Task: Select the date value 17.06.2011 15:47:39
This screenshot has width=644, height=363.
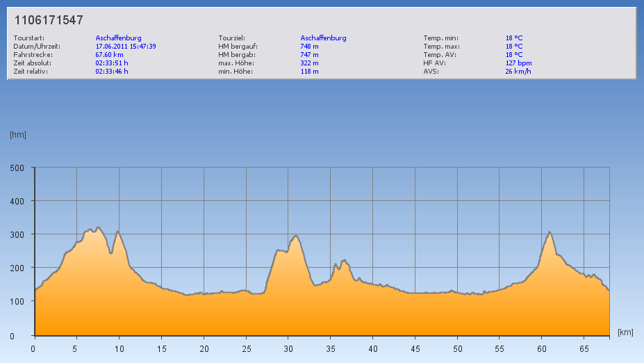Action: [x=126, y=47]
